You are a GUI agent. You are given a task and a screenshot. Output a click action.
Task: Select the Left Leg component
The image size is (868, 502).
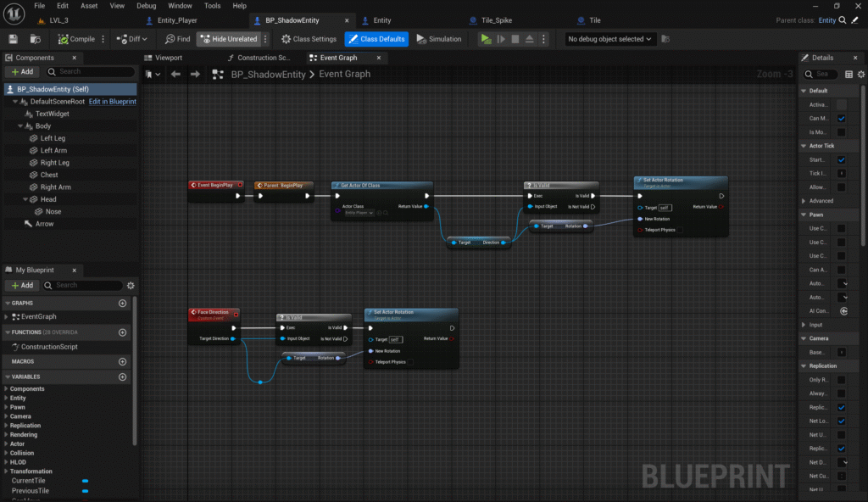pyautogui.click(x=53, y=138)
